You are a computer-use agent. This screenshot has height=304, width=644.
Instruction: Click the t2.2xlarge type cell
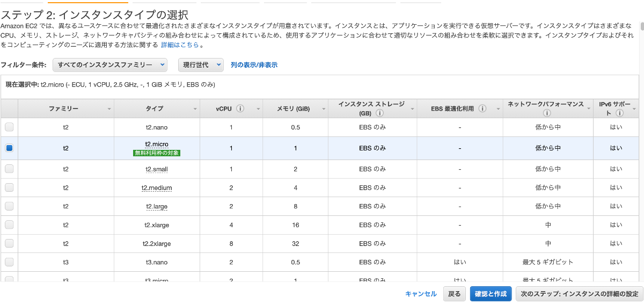[157, 244]
